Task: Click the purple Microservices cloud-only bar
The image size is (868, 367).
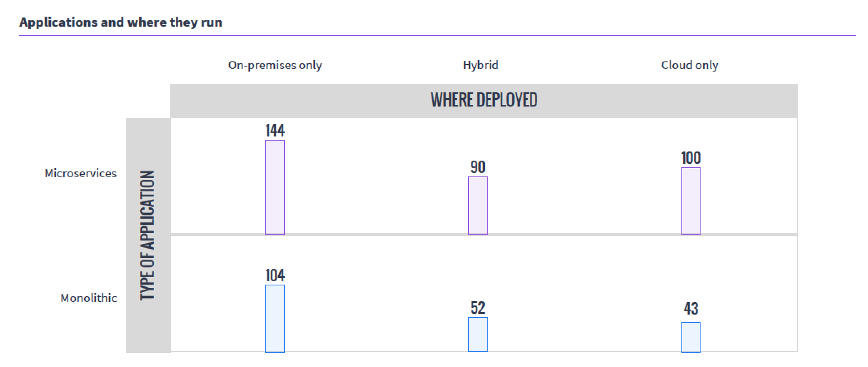Action: tap(691, 201)
